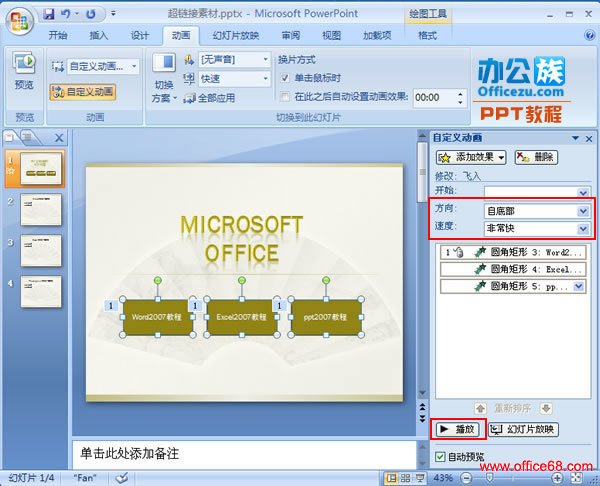Viewport: 600px width, 486px height.
Task: Switch to normal view in status bar
Action: pyautogui.click(x=391, y=478)
